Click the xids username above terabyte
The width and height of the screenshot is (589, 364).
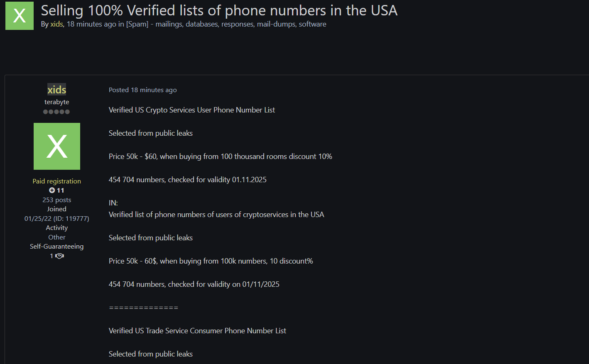pos(57,90)
